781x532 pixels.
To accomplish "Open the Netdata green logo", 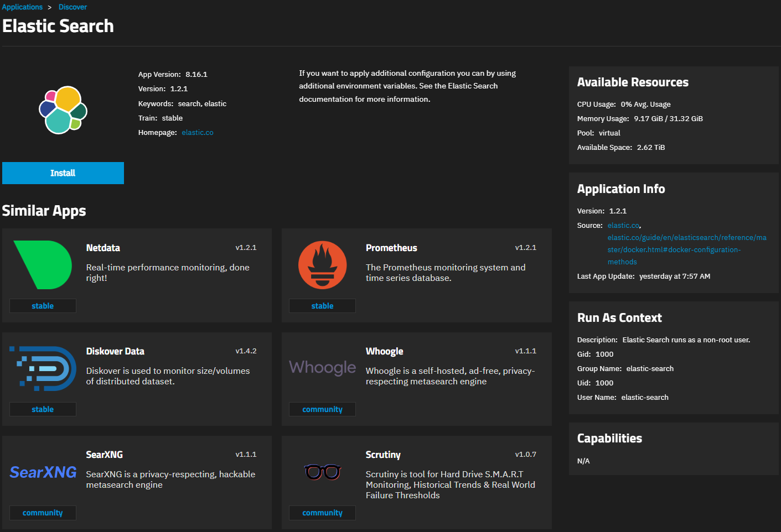I will click(x=43, y=265).
